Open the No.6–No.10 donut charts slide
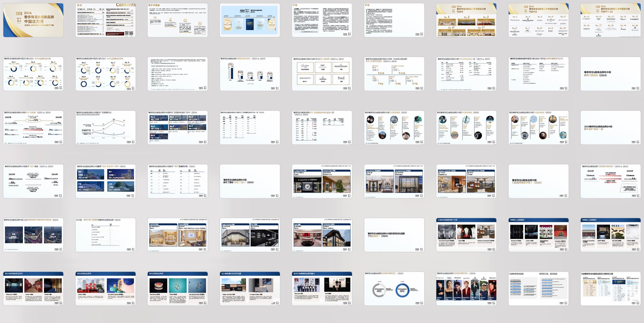 (106, 74)
